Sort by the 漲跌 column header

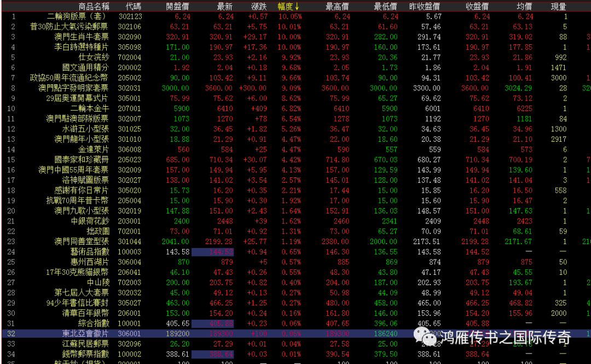pyautogui.click(x=259, y=7)
